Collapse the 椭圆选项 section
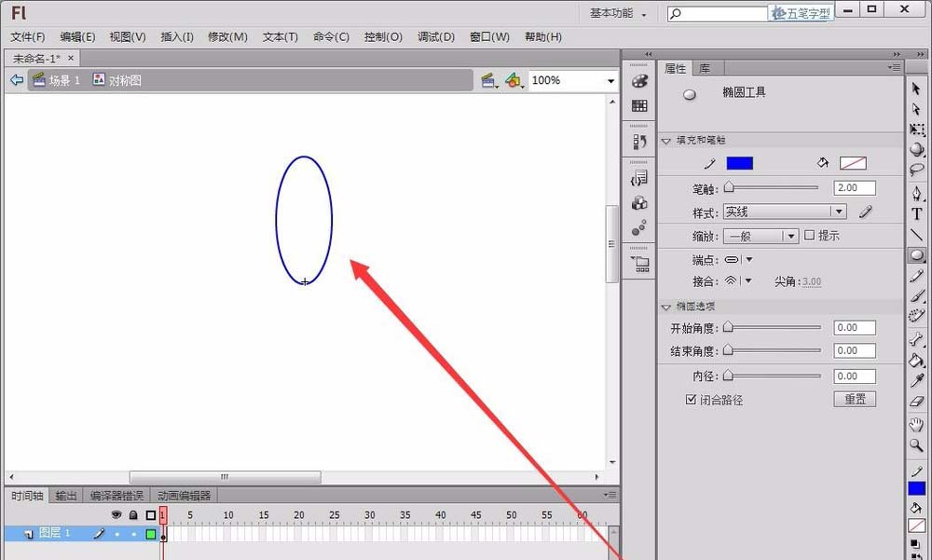 pyautogui.click(x=665, y=307)
